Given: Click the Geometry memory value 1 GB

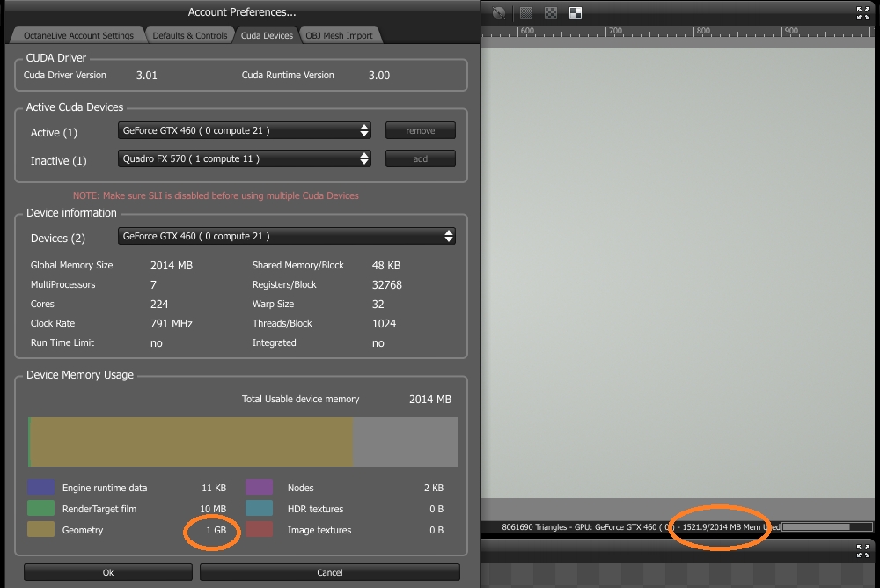Looking at the screenshot, I should [x=216, y=530].
